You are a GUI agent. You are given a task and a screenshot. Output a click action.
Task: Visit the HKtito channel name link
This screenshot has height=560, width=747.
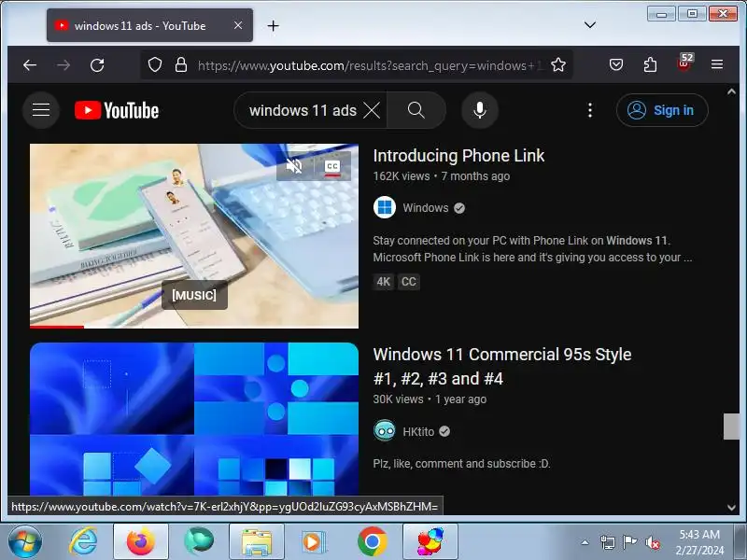418,432
